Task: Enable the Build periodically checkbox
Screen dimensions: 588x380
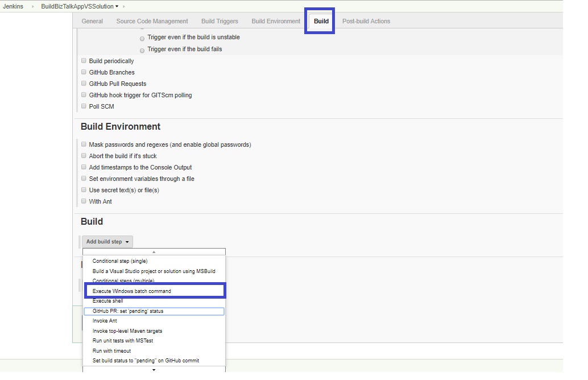Action: (84, 60)
